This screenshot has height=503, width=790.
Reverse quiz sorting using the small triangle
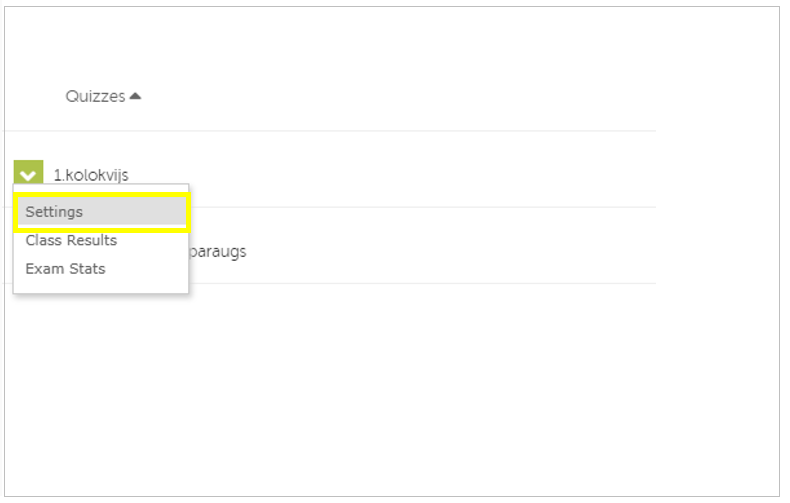(x=135, y=97)
